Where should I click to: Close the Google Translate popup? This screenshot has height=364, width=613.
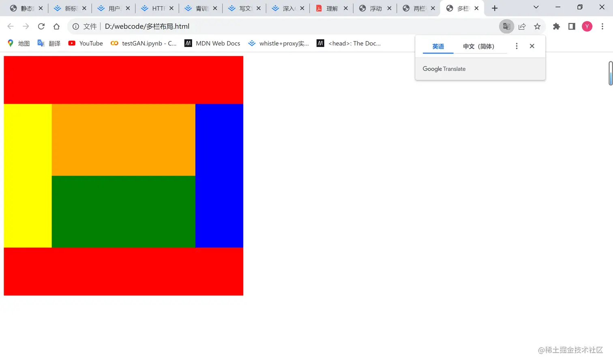(532, 46)
